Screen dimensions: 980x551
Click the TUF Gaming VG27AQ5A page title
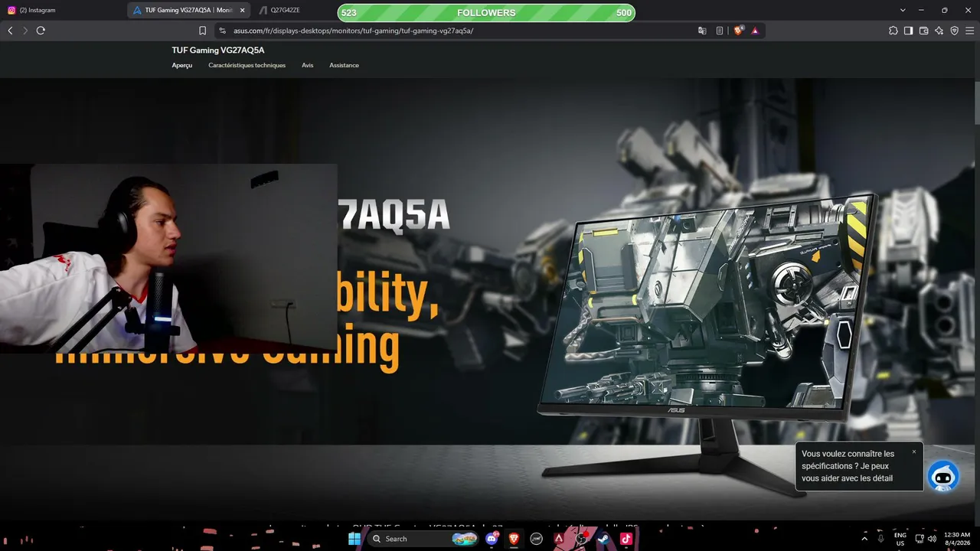pyautogui.click(x=218, y=50)
